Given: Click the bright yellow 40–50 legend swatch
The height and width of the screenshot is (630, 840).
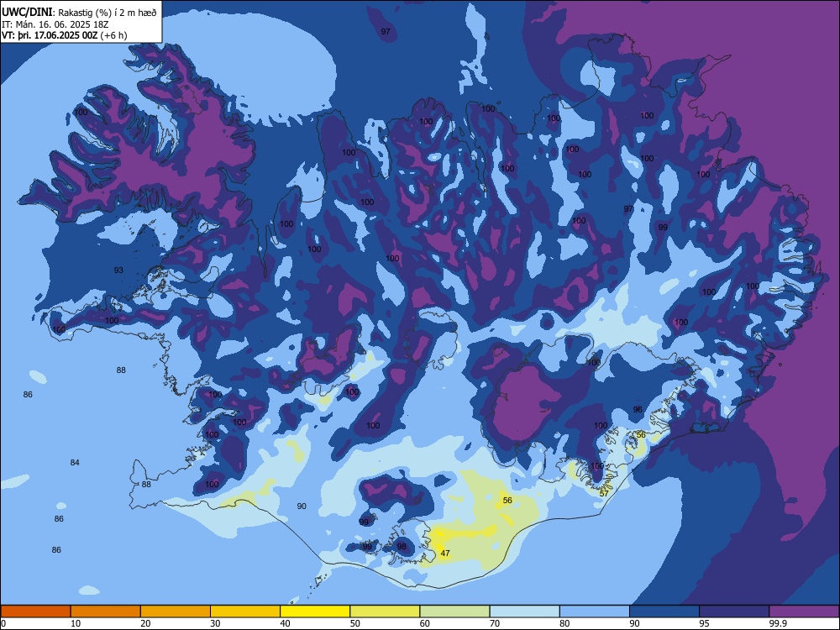Looking at the screenshot, I should 315,612.
